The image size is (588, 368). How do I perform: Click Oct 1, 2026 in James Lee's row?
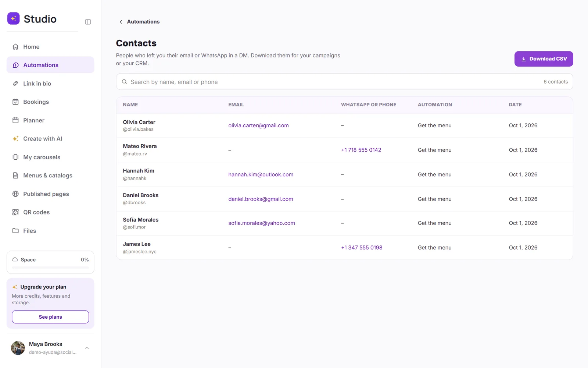pos(523,248)
